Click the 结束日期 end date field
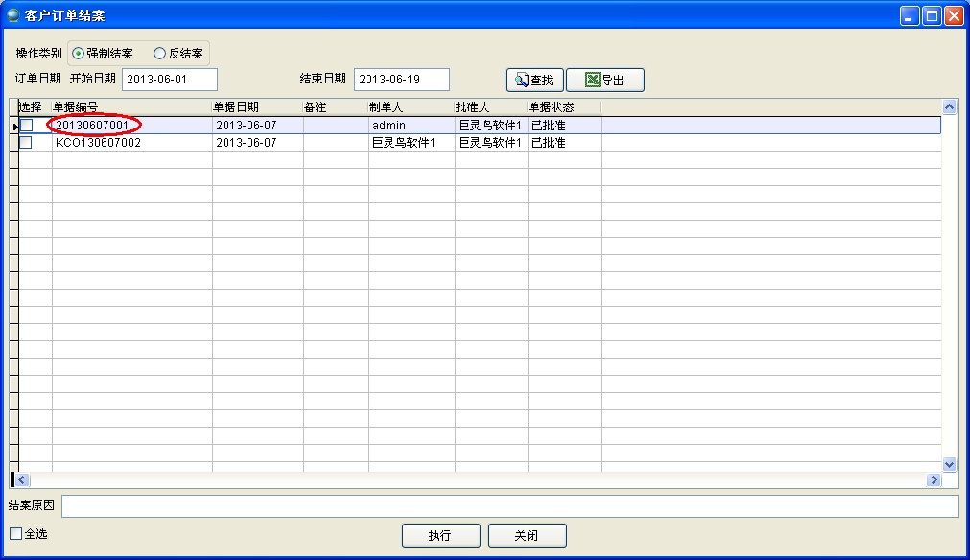 pos(401,80)
